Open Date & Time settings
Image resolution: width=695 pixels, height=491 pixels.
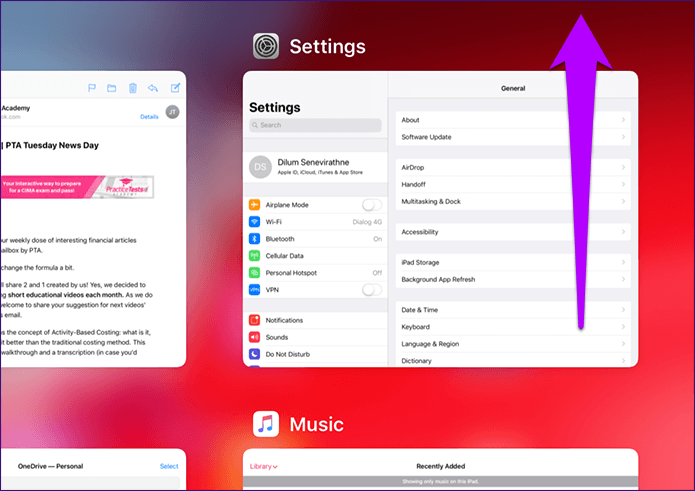coord(513,310)
